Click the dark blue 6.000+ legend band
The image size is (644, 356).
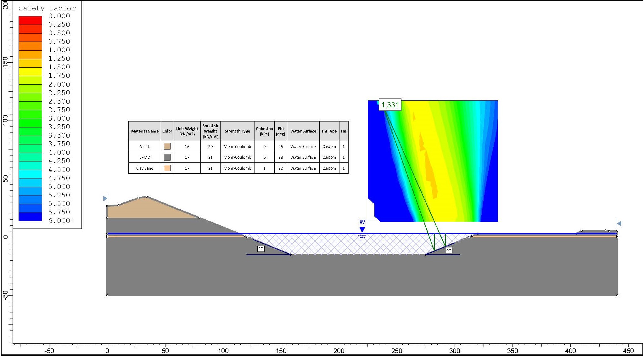(30, 217)
